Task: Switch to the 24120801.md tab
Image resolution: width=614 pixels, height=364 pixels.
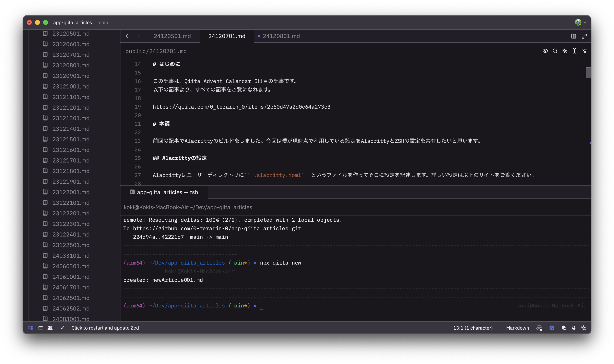Action: [x=281, y=36]
